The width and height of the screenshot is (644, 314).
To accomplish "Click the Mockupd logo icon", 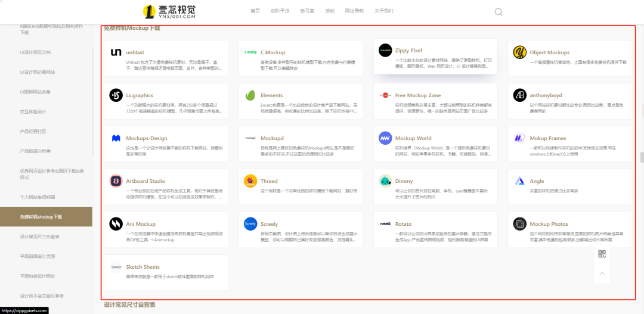I will 250,138.
